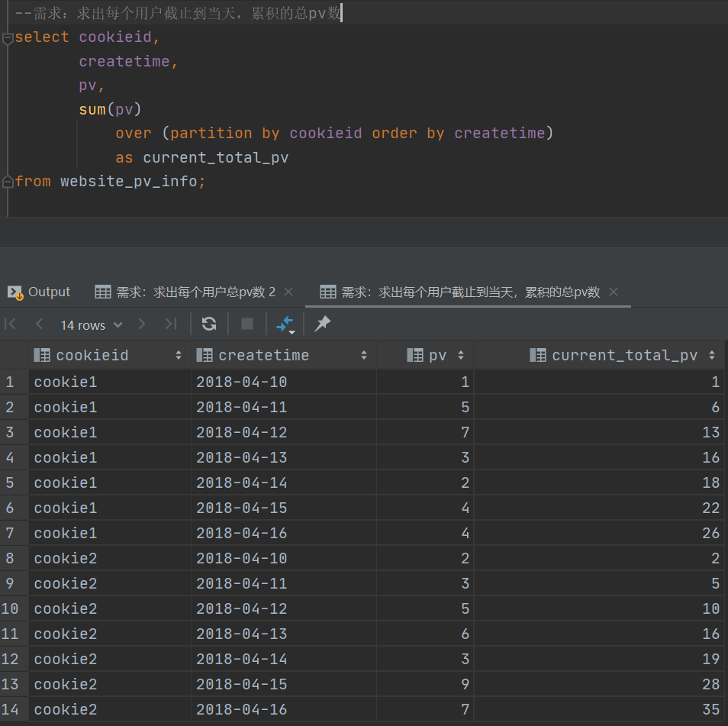Collapse fold marker at the from line
This screenshot has width=728, height=726.
pyautogui.click(x=8, y=182)
